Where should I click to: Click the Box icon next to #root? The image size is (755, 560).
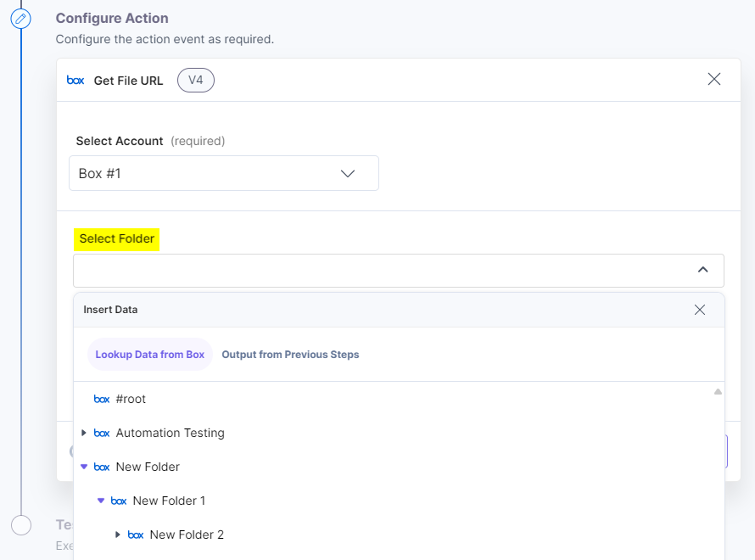(x=102, y=399)
